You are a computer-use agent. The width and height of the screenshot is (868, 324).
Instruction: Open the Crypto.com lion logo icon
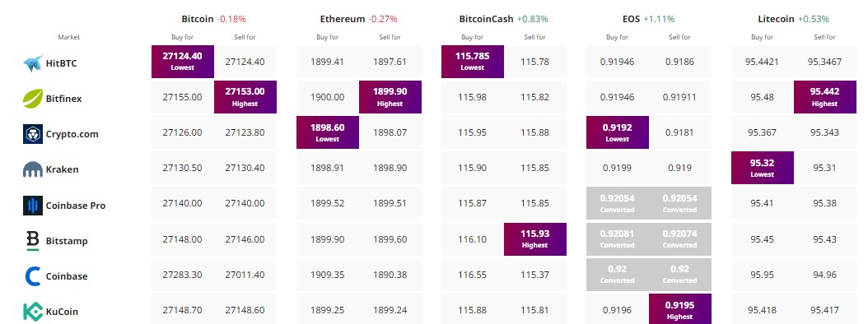point(33,134)
